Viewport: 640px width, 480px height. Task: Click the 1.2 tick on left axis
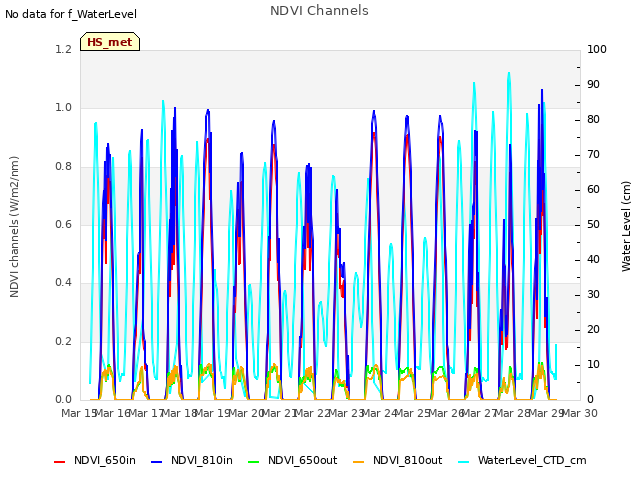tap(64, 49)
